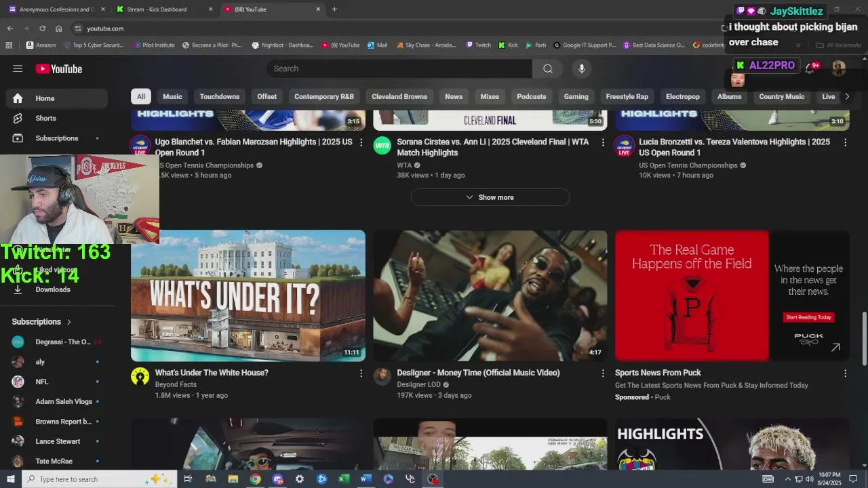Select the Podcasts filter chip
This screenshot has height=488, width=868.
point(532,96)
